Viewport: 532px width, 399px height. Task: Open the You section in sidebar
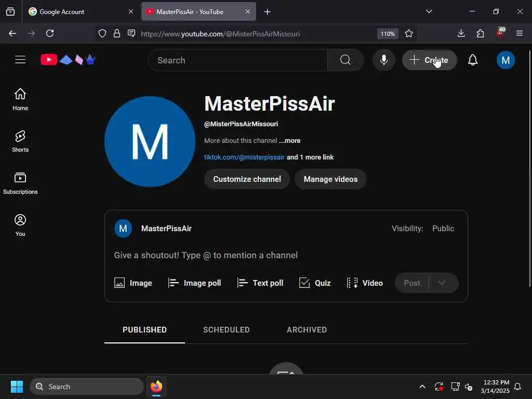pos(20,225)
